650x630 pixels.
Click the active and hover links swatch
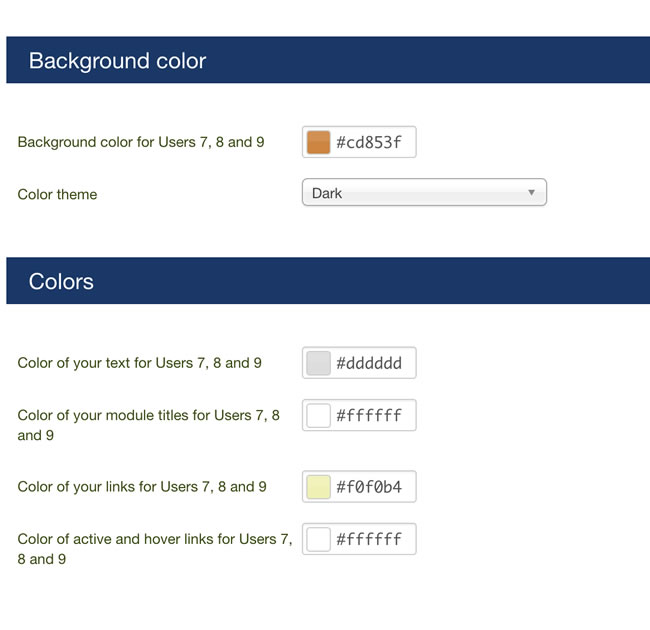(x=318, y=539)
